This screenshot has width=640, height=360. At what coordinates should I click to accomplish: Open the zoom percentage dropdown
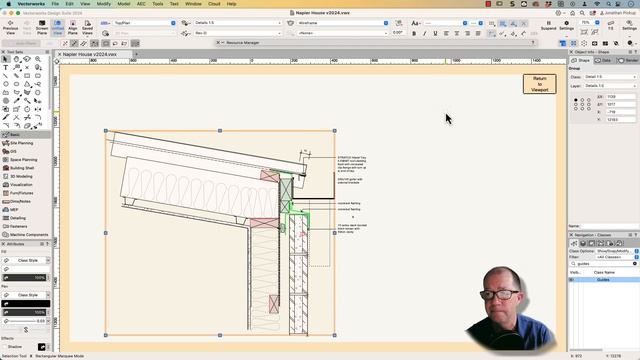point(590,22)
